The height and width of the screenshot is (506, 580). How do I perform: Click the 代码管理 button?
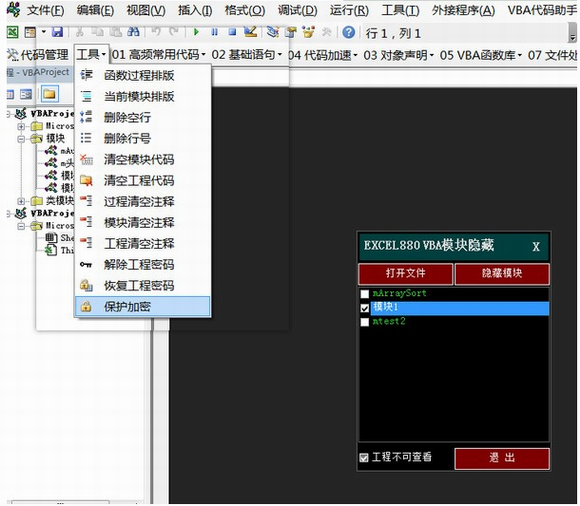click(38, 55)
